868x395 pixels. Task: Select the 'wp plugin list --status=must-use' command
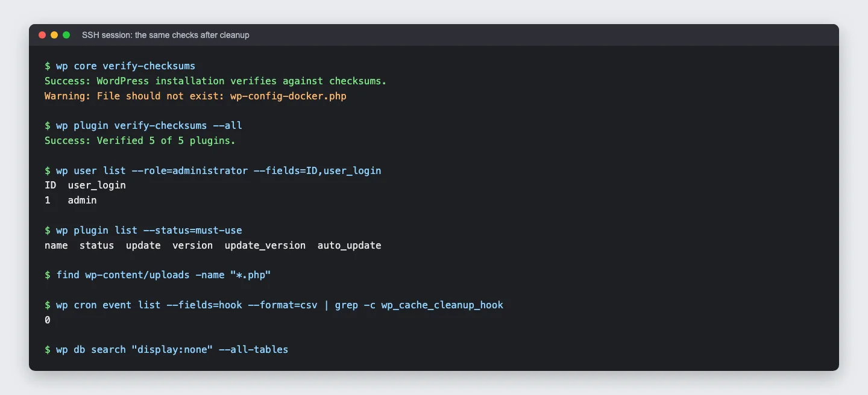pyautogui.click(x=143, y=230)
